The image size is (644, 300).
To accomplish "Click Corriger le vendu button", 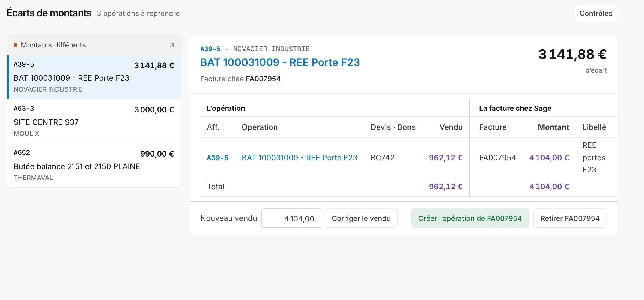I will [361, 218].
